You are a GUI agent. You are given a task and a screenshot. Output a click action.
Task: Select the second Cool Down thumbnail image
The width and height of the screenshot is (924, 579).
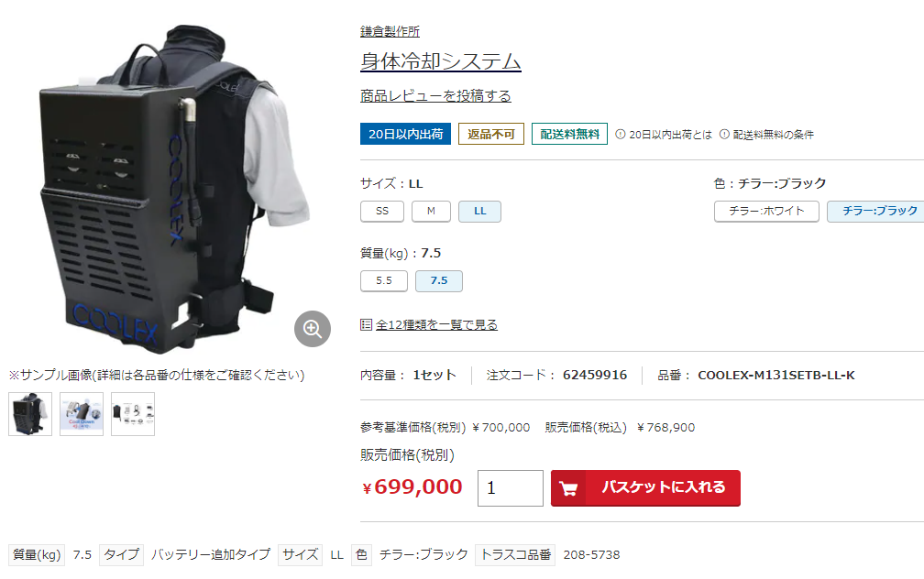[x=82, y=414]
